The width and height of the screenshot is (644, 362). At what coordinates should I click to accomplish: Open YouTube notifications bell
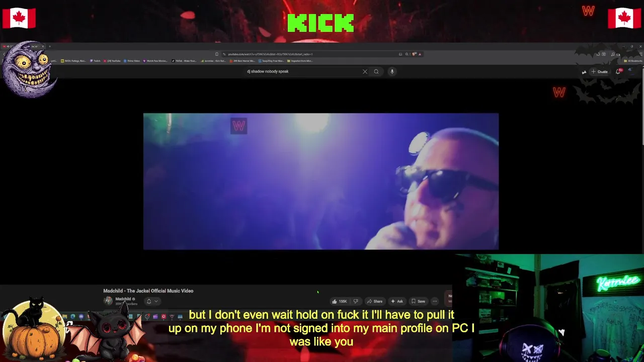pos(618,71)
